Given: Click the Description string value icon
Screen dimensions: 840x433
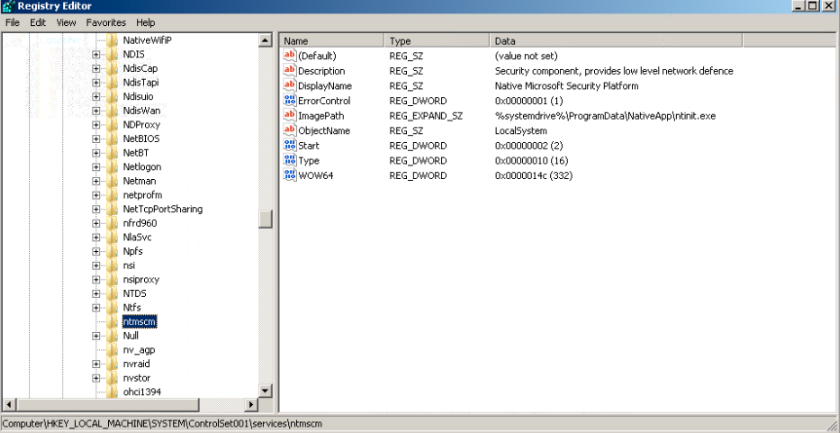Looking at the screenshot, I should pos(290,71).
